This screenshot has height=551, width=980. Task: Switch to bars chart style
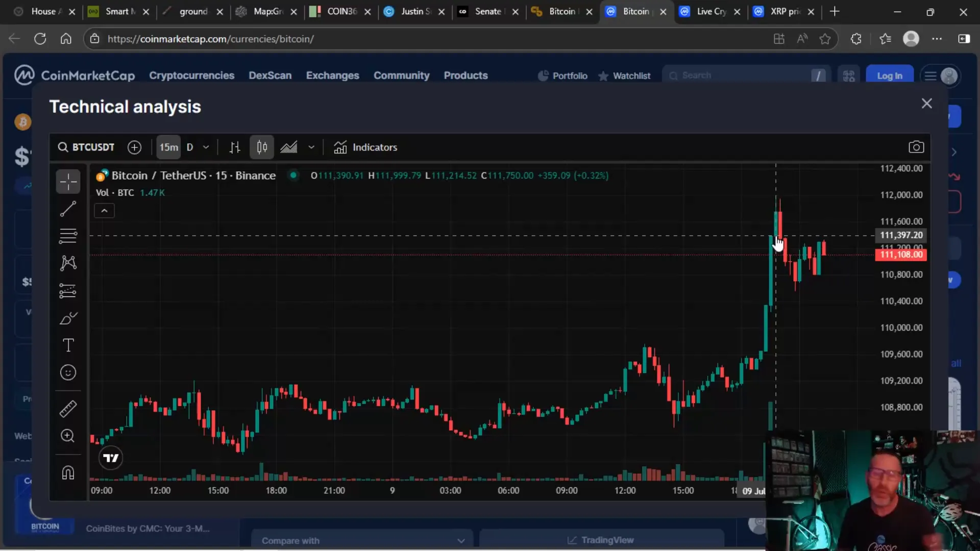(x=235, y=147)
